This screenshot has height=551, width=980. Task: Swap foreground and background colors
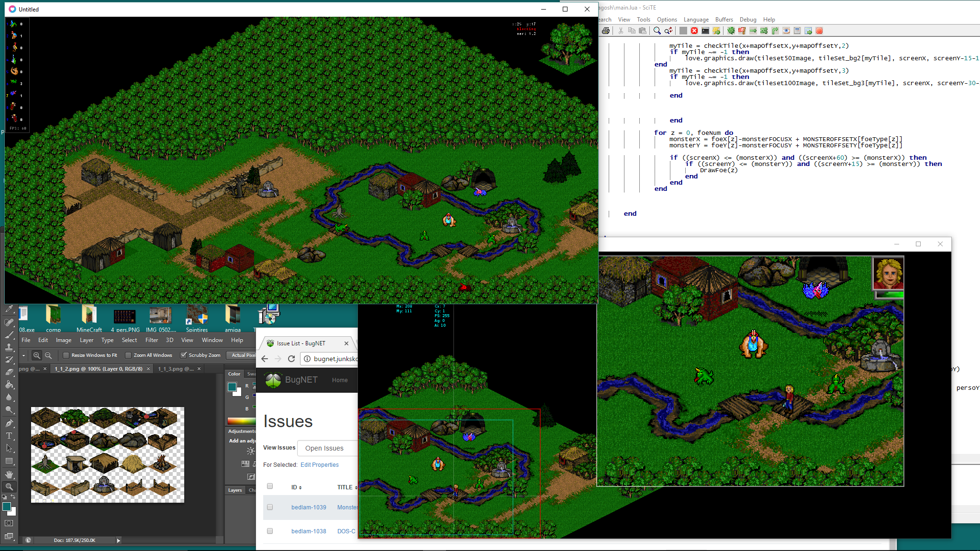pos(13,497)
